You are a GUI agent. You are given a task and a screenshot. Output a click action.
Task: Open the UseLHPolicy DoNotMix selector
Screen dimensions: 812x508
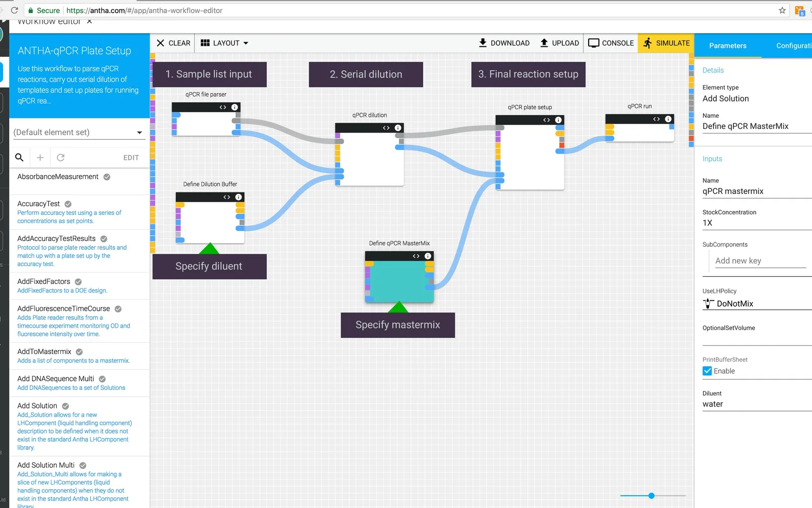point(757,304)
